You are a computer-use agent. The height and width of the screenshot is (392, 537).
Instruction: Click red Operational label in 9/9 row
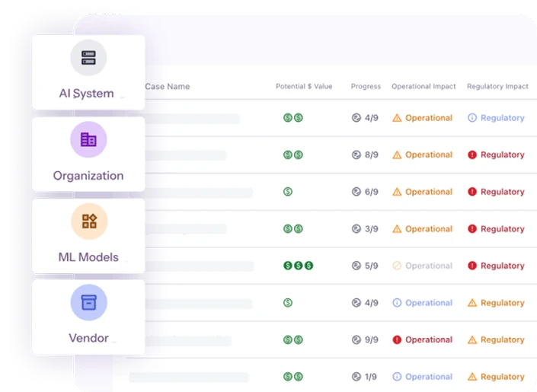429,339
